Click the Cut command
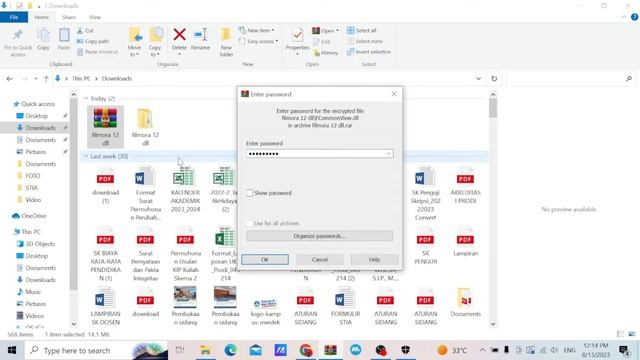Screen dimensions: 640x360 point(85,31)
